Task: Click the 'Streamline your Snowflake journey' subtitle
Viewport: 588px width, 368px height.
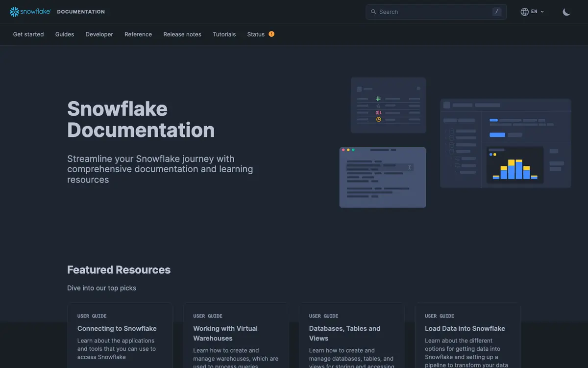Action: (160, 169)
